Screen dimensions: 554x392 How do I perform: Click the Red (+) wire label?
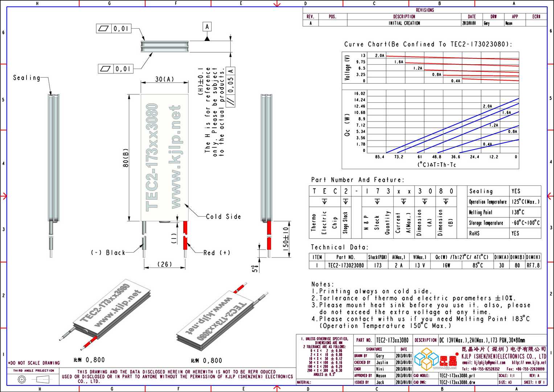pos(217,253)
